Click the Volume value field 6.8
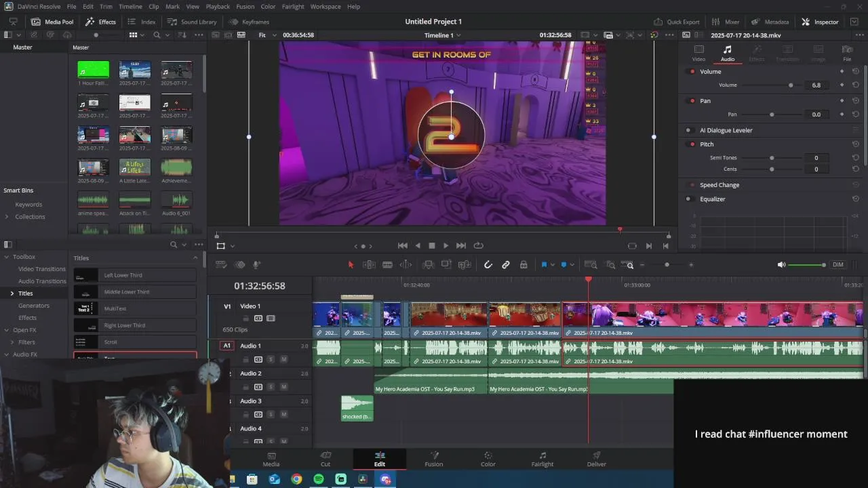 (816, 85)
